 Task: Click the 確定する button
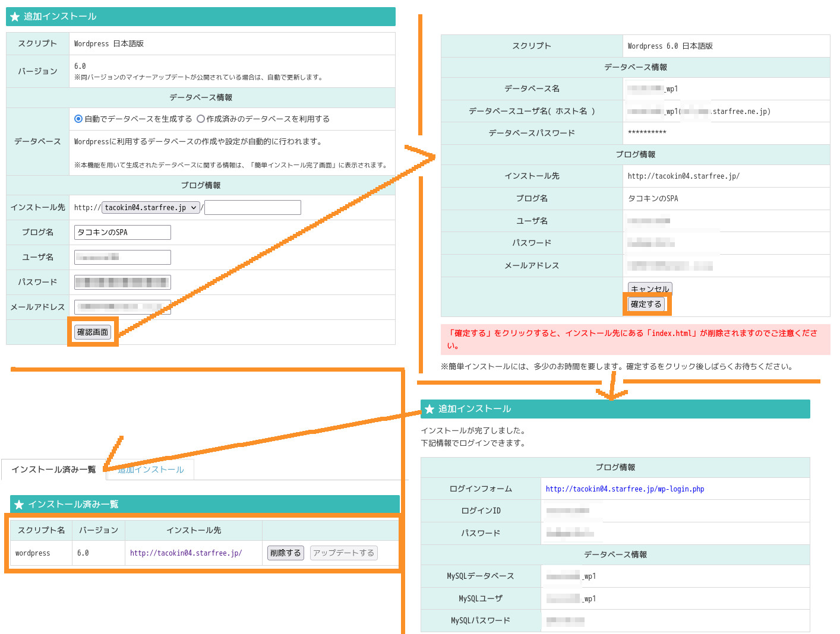tap(646, 304)
